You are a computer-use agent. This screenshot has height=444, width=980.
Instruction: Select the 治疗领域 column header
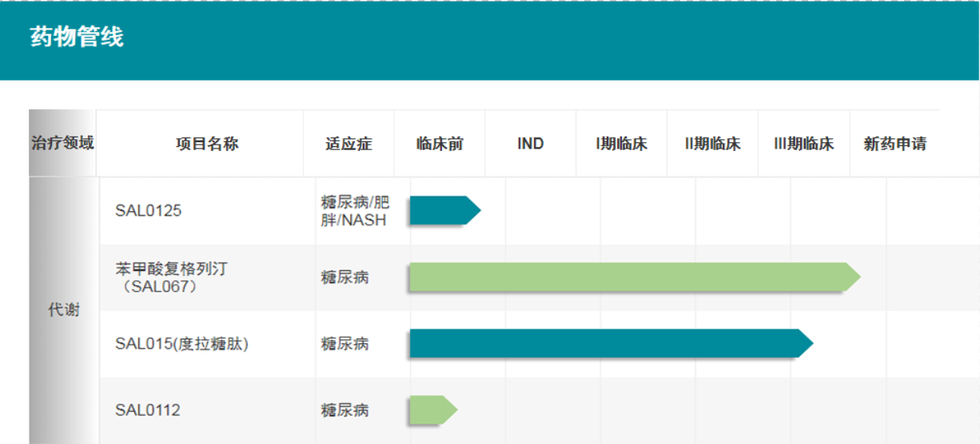(x=62, y=143)
